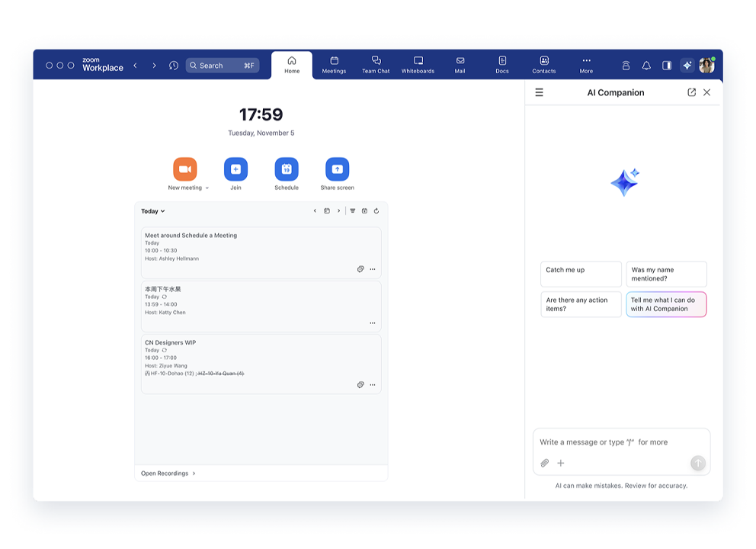Screen dimensions: 756x549
Task: Open the Schedule calendar icon
Action: (287, 169)
